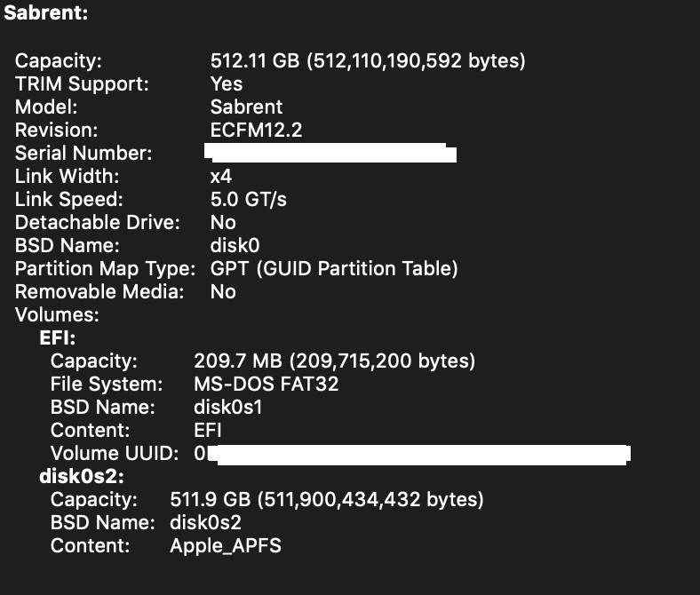Select the 512.11 GB capacity value
This screenshot has width=700, height=595.
368,61
